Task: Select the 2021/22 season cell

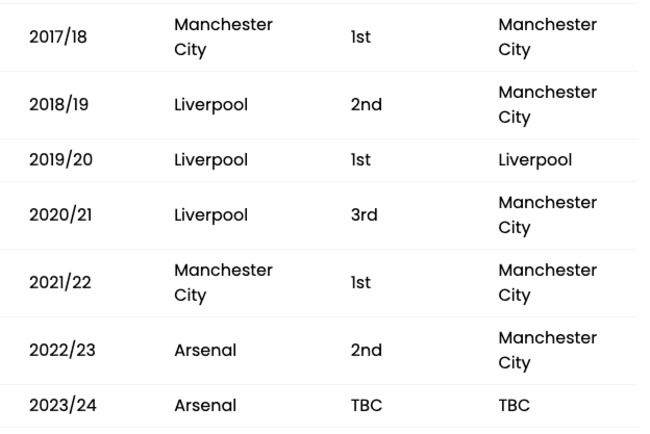Action: [60, 283]
